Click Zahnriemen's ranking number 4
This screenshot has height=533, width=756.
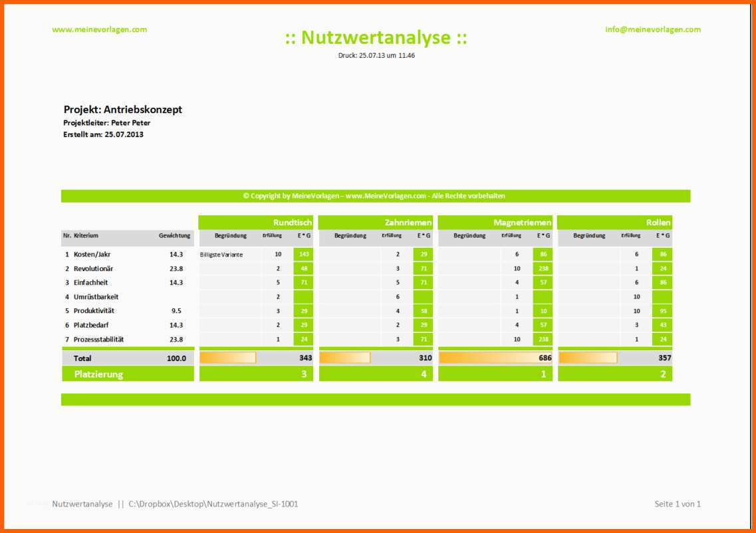click(424, 374)
